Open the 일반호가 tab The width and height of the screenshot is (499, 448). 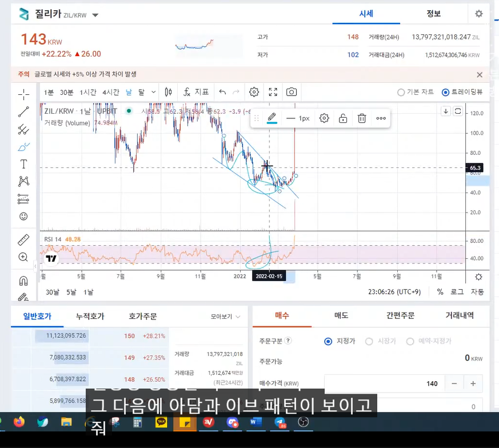tap(37, 316)
